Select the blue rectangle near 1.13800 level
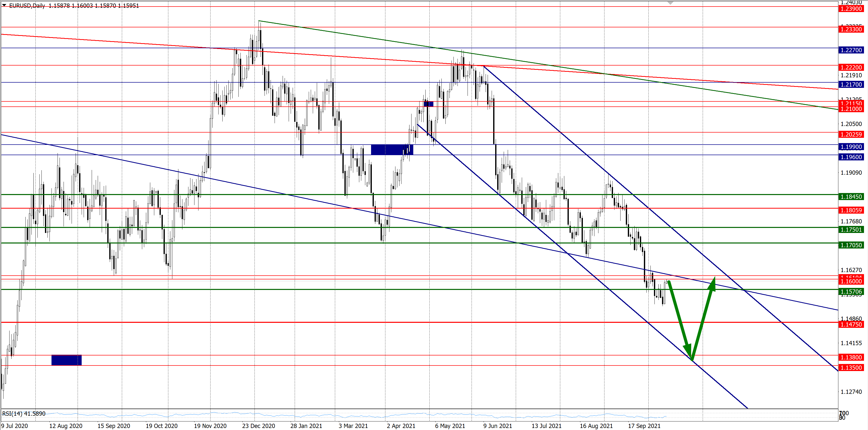This screenshot has height=430, width=868. coord(66,360)
